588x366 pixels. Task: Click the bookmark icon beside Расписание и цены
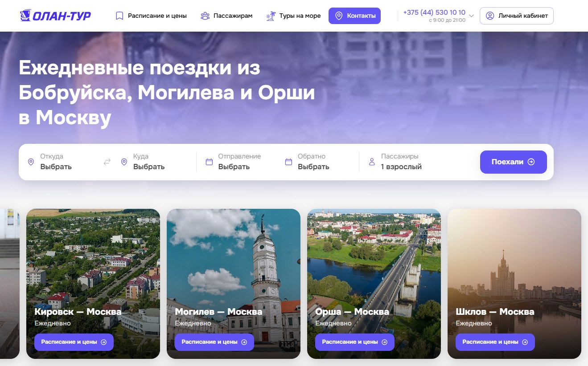pyautogui.click(x=119, y=16)
